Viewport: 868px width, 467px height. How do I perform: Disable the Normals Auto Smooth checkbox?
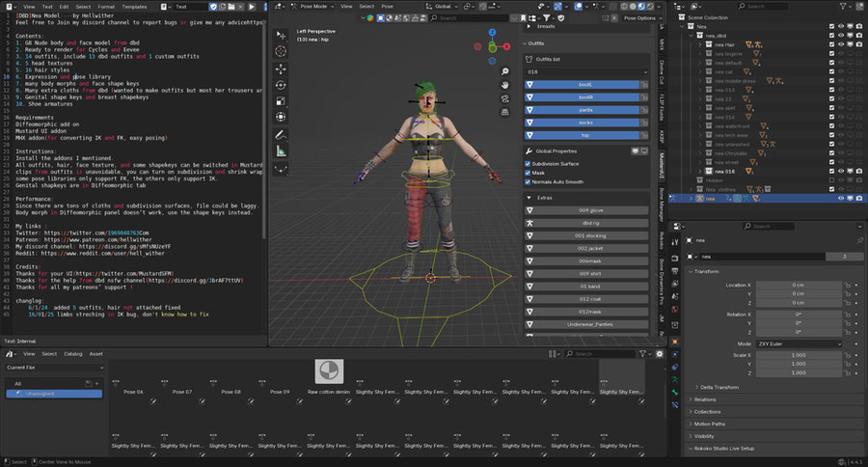(529, 181)
